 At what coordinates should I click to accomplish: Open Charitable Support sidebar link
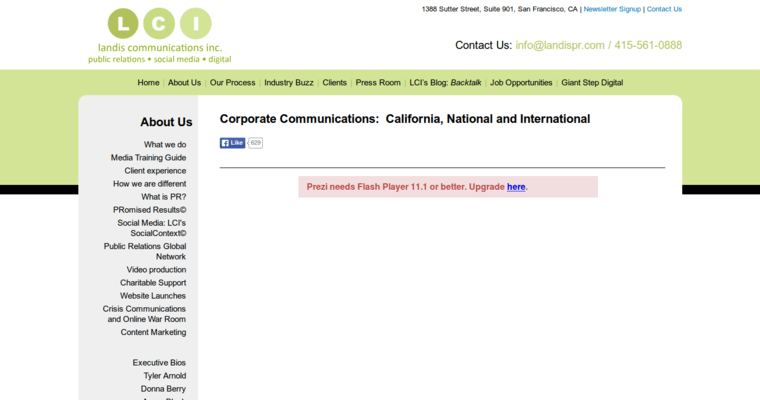click(x=153, y=283)
